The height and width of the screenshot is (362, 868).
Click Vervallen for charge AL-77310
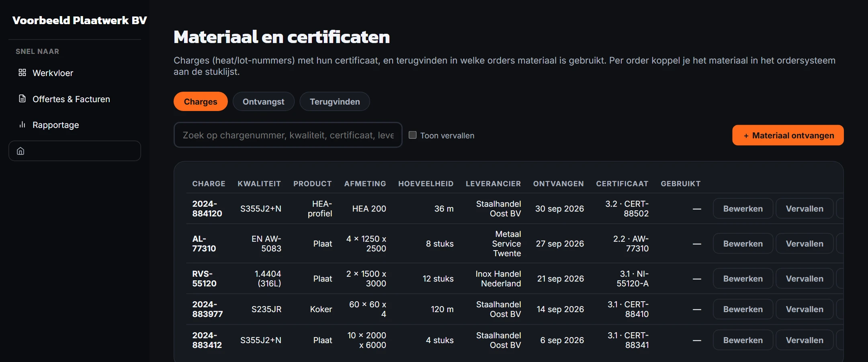tap(804, 244)
